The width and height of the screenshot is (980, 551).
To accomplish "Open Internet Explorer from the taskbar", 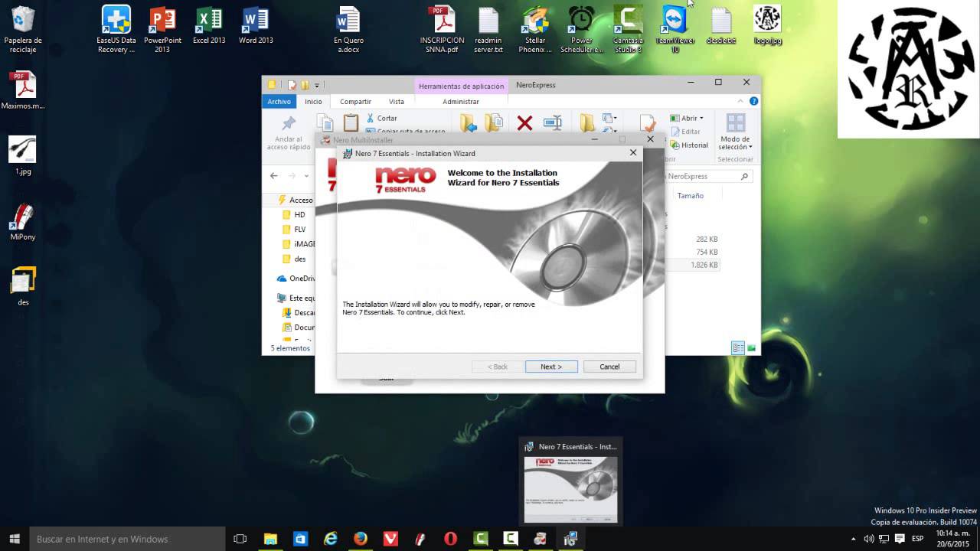I will pyautogui.click(x=331, y=539).
